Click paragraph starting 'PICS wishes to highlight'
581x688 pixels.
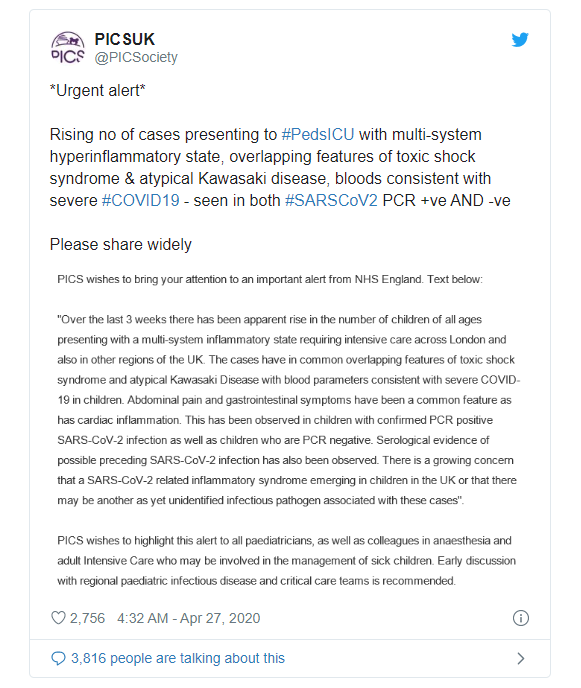point(286,561)
